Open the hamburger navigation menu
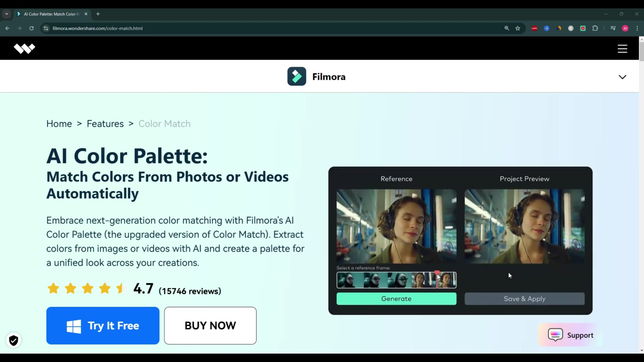The width and height of the screenshot is (644, 362). (x=623, y=49)
